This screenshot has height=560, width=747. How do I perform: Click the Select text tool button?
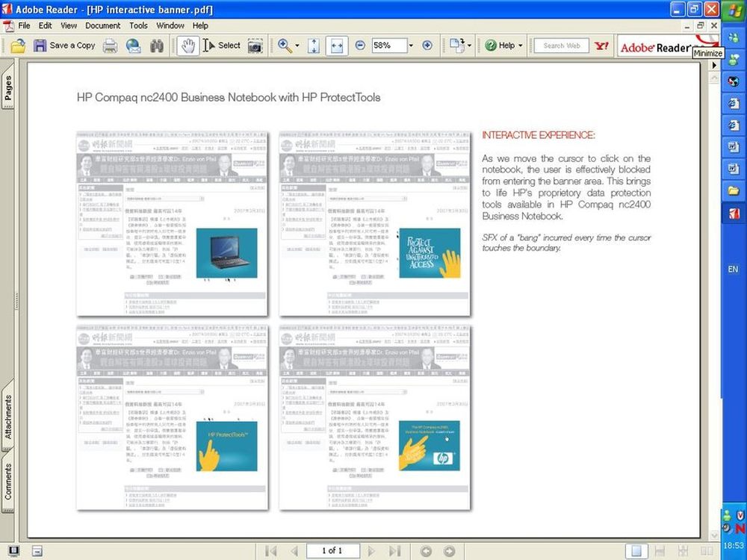pyautogui.click(x=221, y=46)
